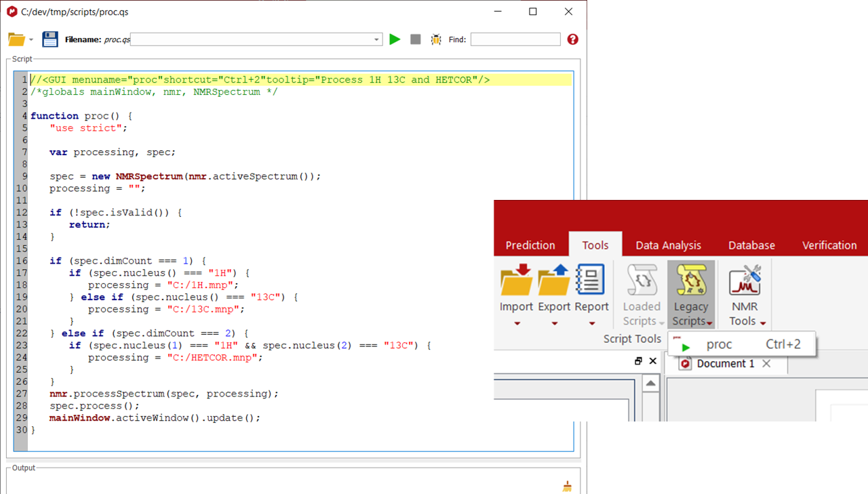The width and height of the screenshot is (868, 494).
Task: Close the Document 1 tab
Action: (766, 364)
